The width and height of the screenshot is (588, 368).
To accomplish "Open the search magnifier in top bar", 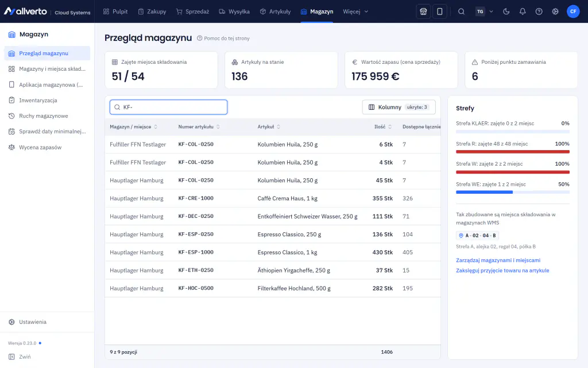I will (461, 11).
